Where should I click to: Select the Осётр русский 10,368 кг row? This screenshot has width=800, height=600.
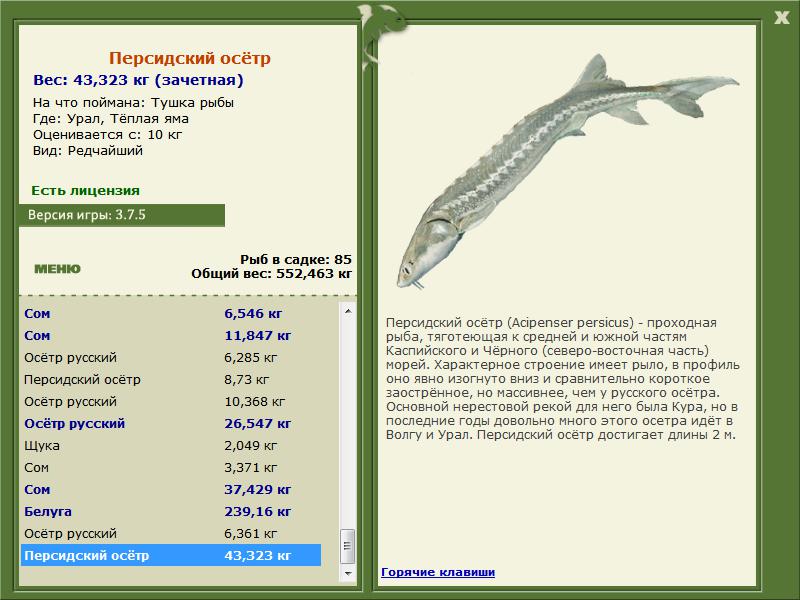(x=171, y=401)
